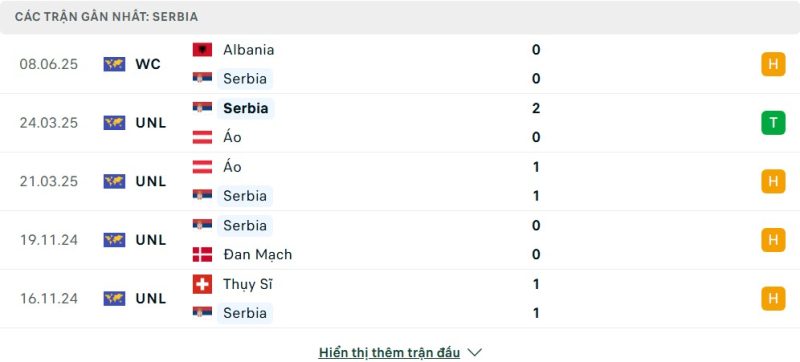Click the UNL globe icon for 19.11.24
800x362 pixels.
pyautogui.click(x=114, y=240)
